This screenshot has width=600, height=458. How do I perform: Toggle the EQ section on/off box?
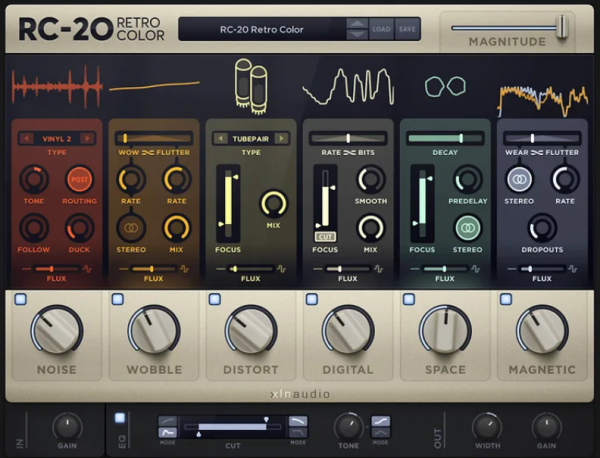click(x=120, y=417)
